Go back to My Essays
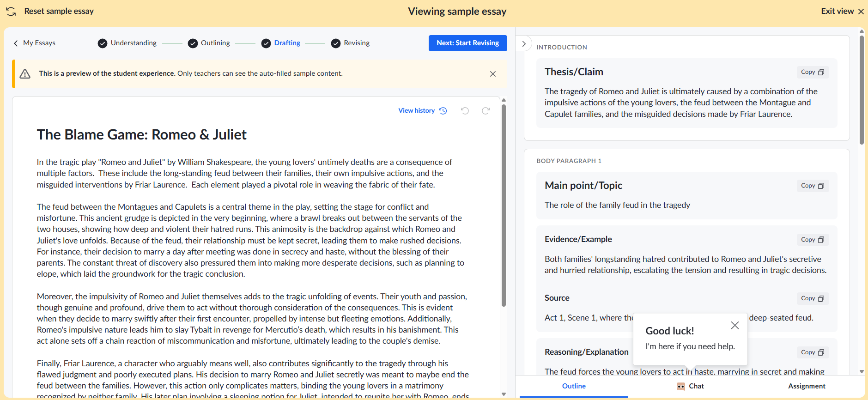Screen dimensions: 868x400 35,43
